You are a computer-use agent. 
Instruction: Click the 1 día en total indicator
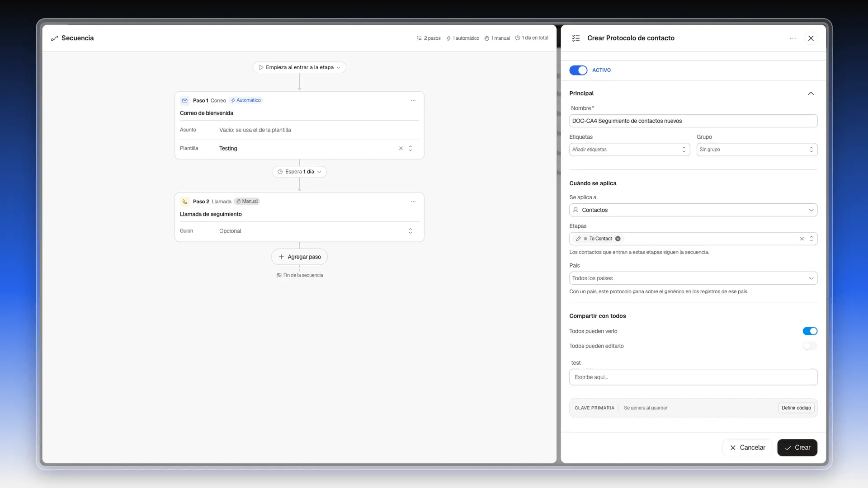(532, 38)
